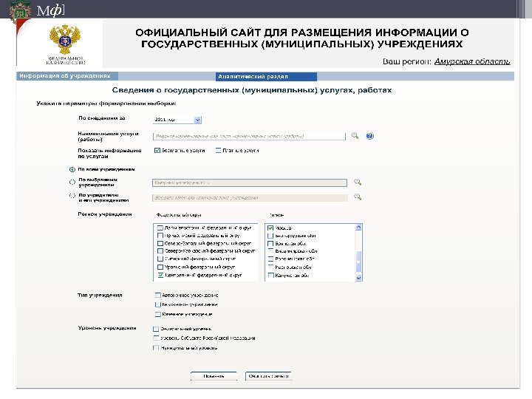Image resolution: width=532 pixels, height=399 pixels.
Task: Click the founder INN or name field
Action: click(250, 197)
